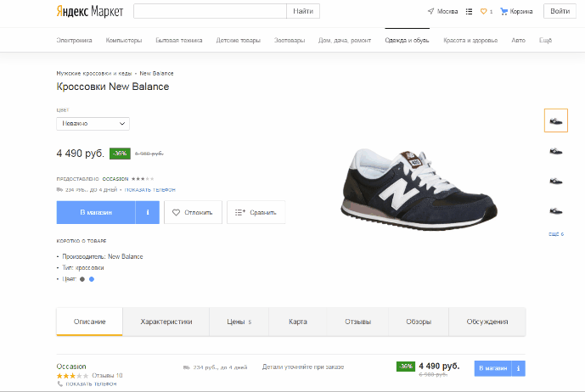Open the Yandex Market logo homepage

tap(89, 11)
